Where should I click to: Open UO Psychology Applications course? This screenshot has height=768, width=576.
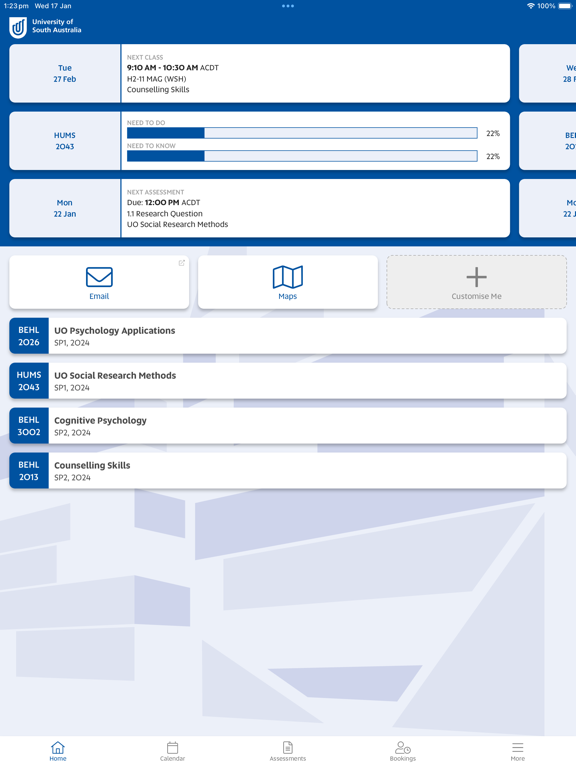288,336
